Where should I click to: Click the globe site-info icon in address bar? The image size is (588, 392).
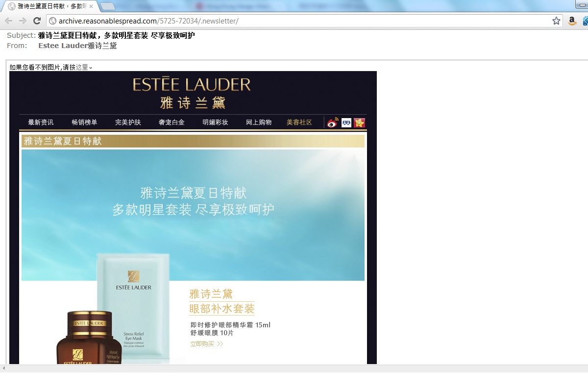(53, 21)
